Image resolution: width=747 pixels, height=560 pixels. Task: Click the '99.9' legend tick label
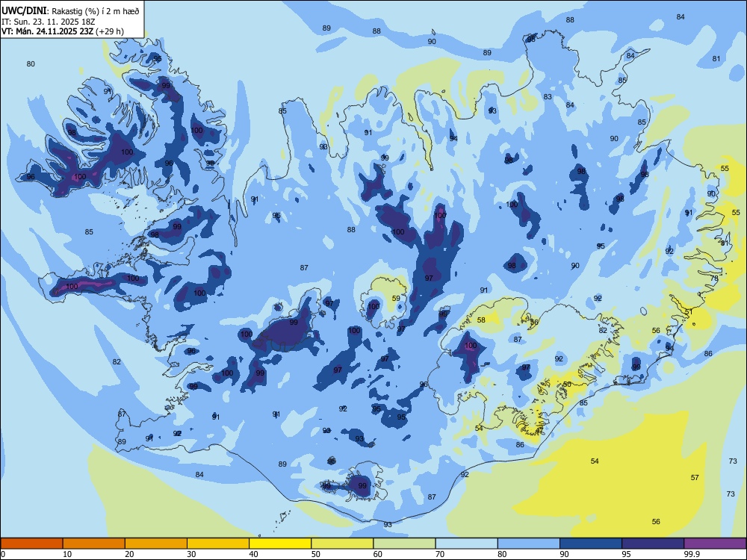pyautogui.click(x=691, y=554)
